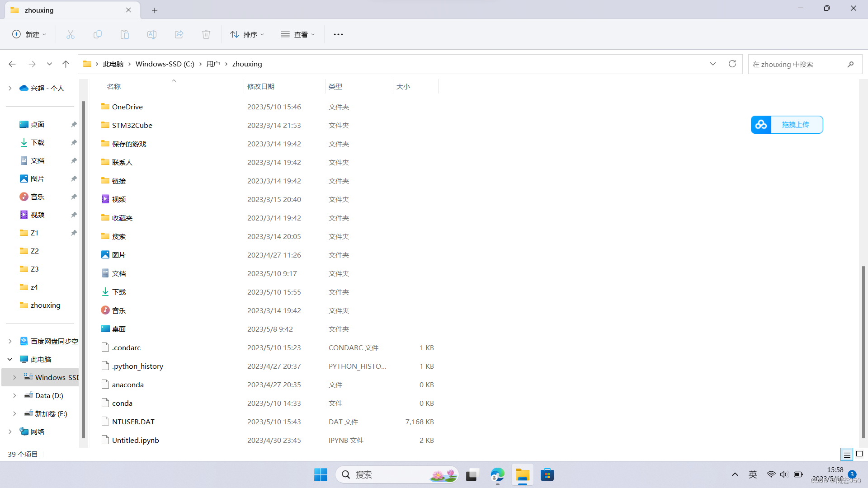Click the Rename icon in toolbar
The image size is (868, 488).
(152, 34)
